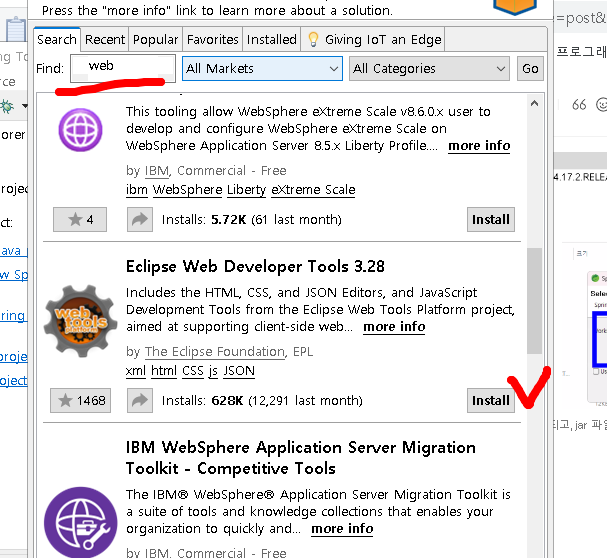The width and height of the screenshot is (607, 558).
Task: Click the Liberty tag link
Action: coord(247,190)
